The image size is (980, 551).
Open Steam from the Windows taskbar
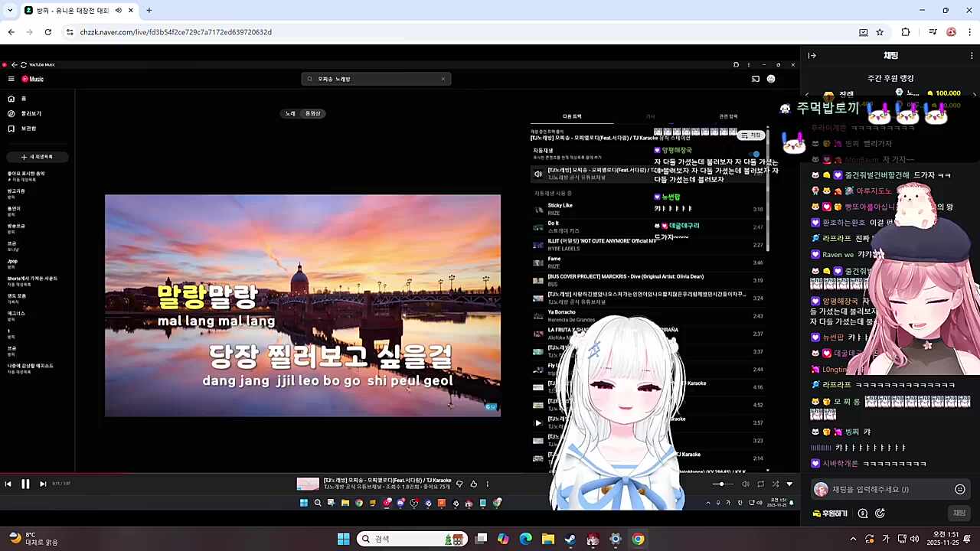click(570, 539)
